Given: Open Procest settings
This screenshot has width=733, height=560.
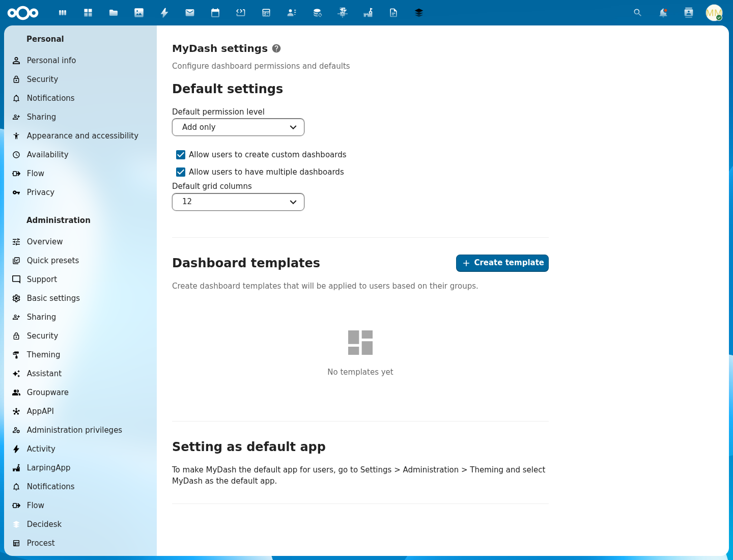Looking at the screenshot, I should (x=80, y=543).
